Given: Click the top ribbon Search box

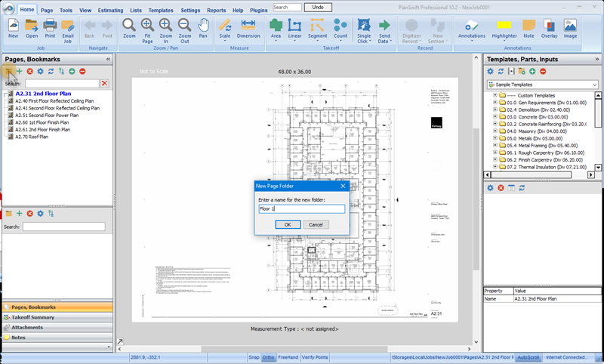Looking at the screenshot, I should pos(287,8).
